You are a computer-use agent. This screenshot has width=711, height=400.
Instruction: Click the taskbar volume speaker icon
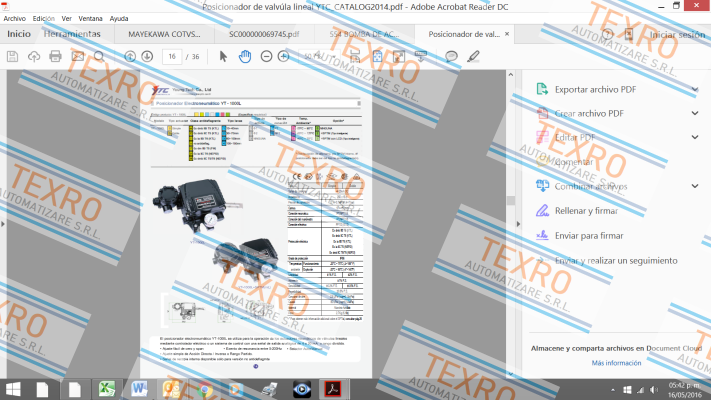point(653,390)
